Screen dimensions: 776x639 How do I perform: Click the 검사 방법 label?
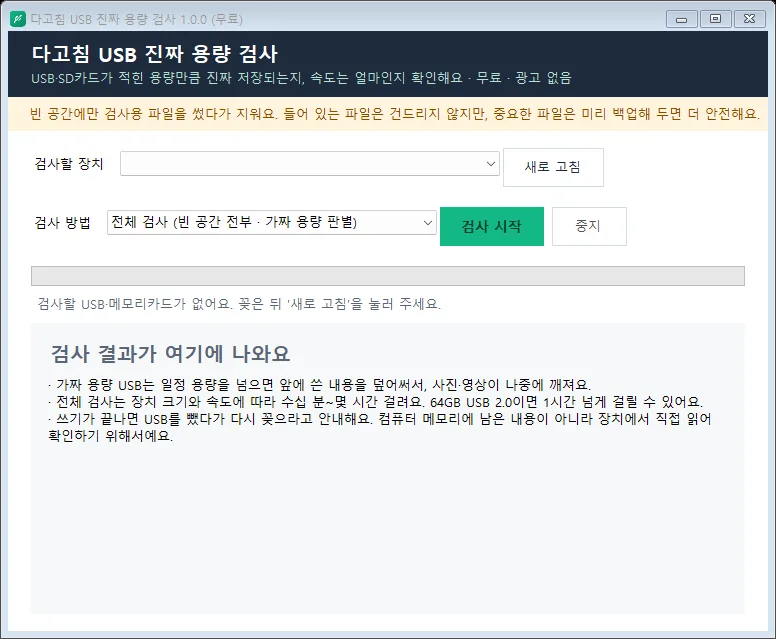pyautogui.click(x=62, y=222)
